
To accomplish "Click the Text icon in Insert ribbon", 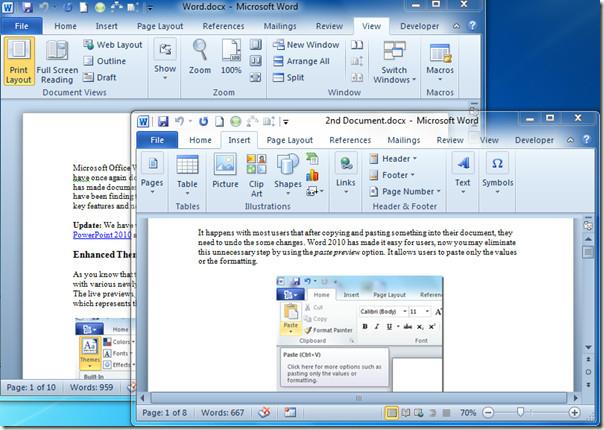I will [x=462, y=170].
